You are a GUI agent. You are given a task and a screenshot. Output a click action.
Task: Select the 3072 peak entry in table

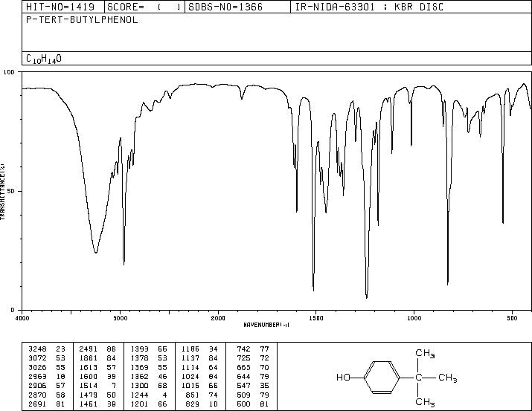tap(47, 357)
